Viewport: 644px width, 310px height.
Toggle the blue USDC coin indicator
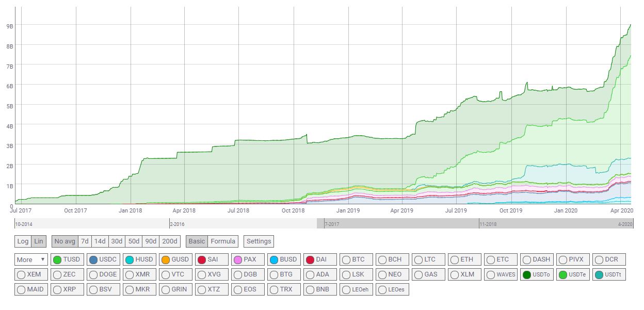[93, 260]
